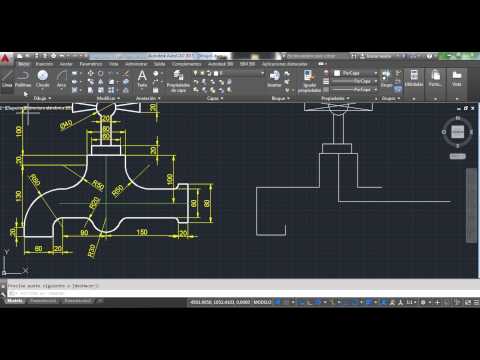Expand the Dibujo panel

point(42,98)
